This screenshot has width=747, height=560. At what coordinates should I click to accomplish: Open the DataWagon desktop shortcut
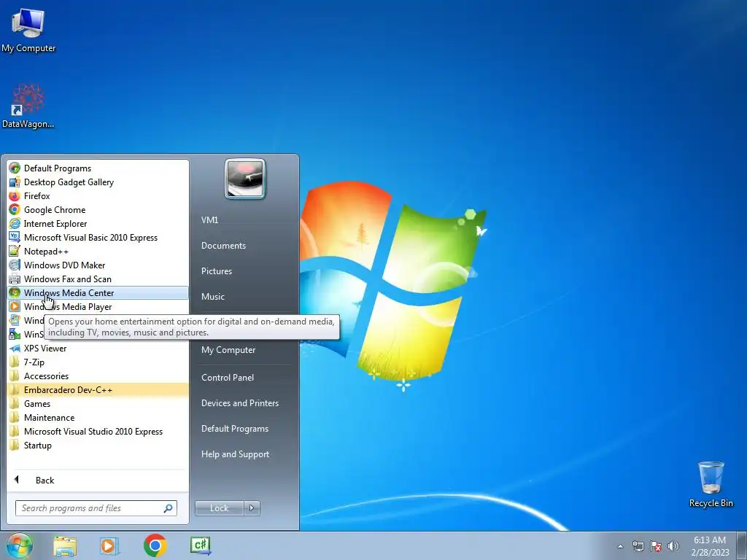(x=28, y=106)
